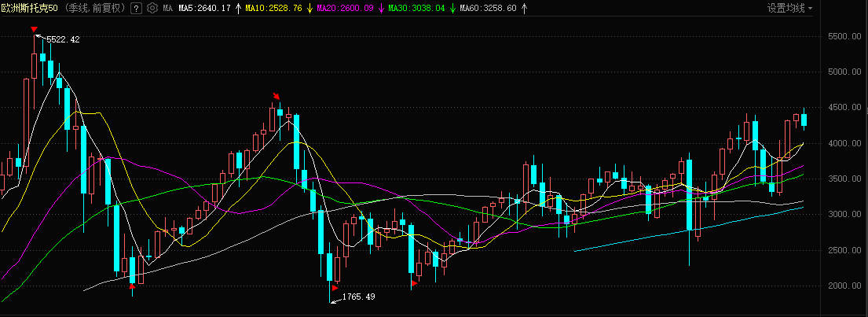The width and height of the screenshot is (868, 317).
Task: Click the magenta down arrow after MA20
Action: (382, 8)
